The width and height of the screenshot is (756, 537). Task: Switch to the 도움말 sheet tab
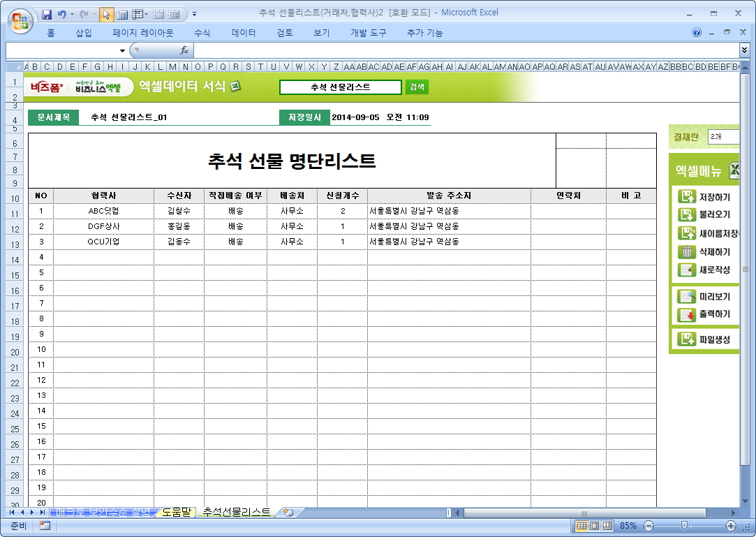176,513
